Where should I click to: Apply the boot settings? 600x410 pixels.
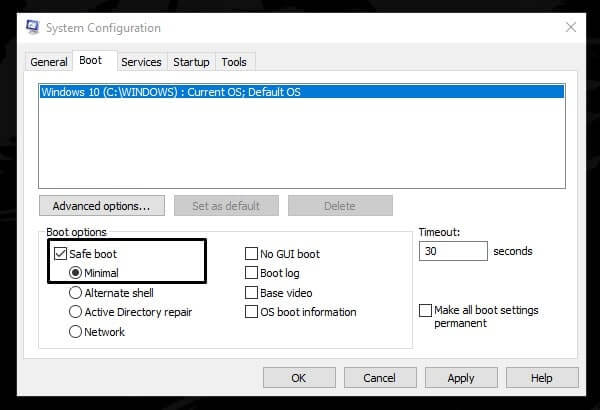pos(461,378)
